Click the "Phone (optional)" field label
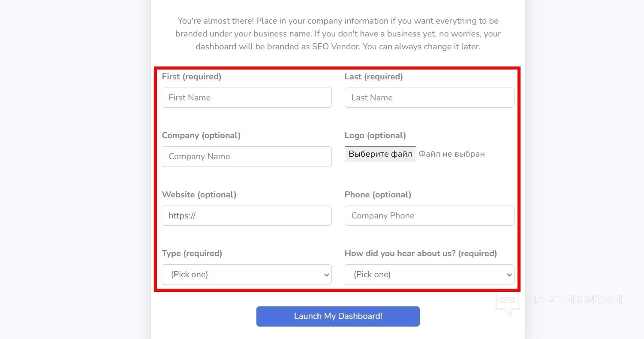The width and height of the screenshot is (644, 339). (x=378, y=195)
